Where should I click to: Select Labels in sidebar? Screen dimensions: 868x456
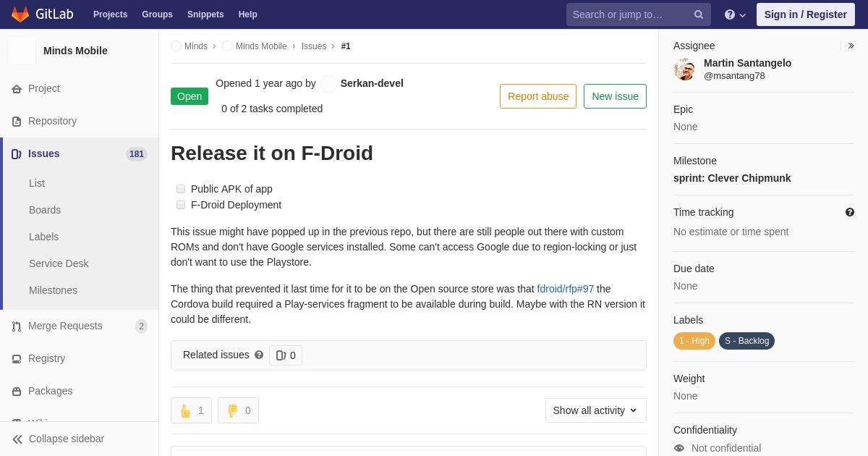(44, 237)
